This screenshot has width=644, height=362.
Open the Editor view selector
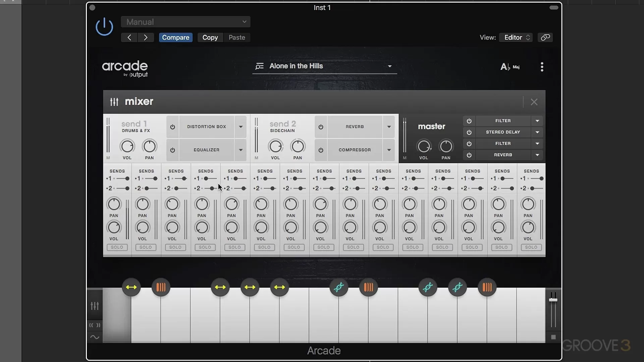(516, 38)
